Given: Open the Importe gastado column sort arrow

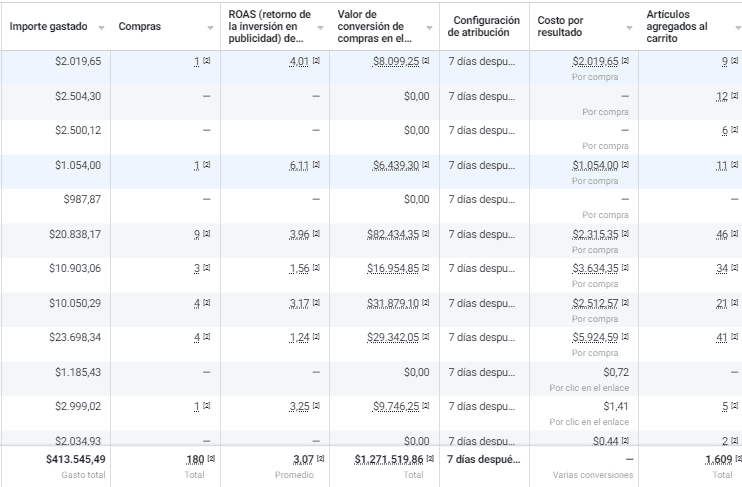Looking at the screenshot, I should pyautogui.click(x=101, y=28).
